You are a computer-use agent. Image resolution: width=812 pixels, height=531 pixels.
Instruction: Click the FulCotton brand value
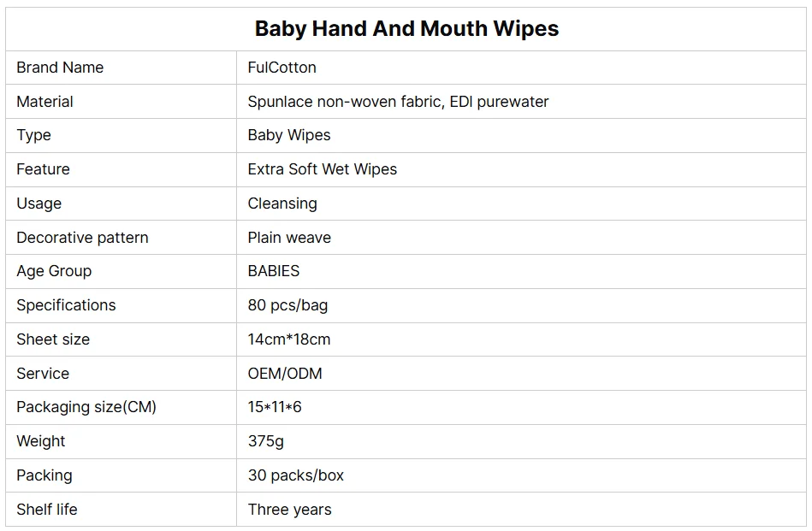[x=282, y=68]
